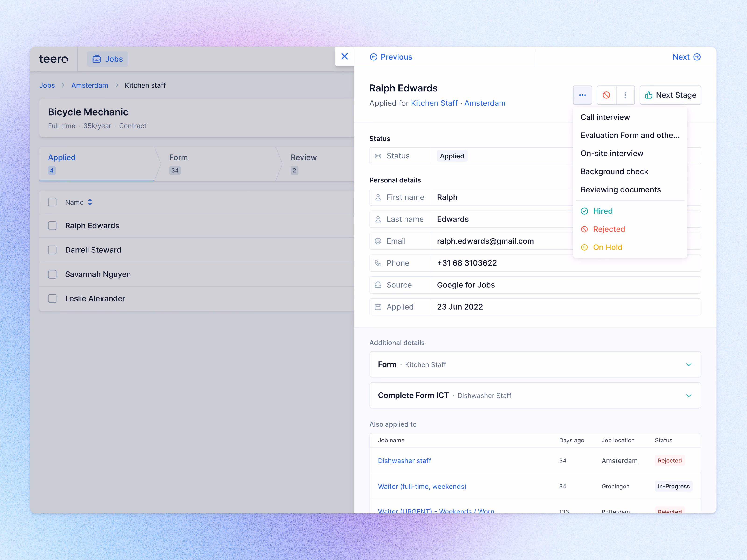Click the Hired green check icon
Screen dimensions: 747x560
pos(584,211)
